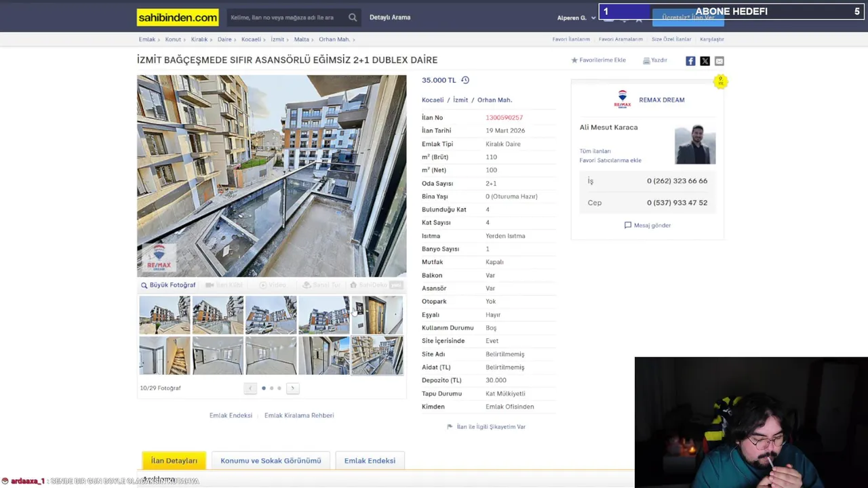Open Büyük Fotoğraf viewer
Image resolution: width=868 pixels, height=488 pixels.
(x=168, y=285)
